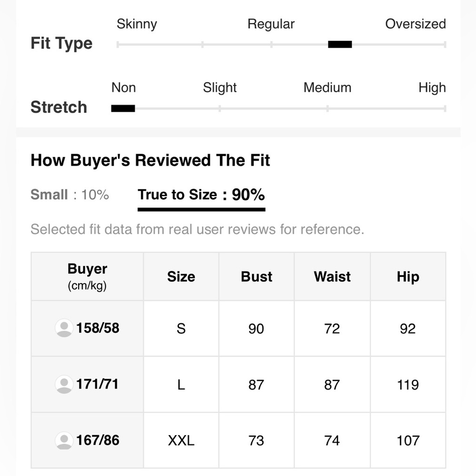Click the Oversized fit label
Viewport: 476px width, 476px height.
pos(415,24)
